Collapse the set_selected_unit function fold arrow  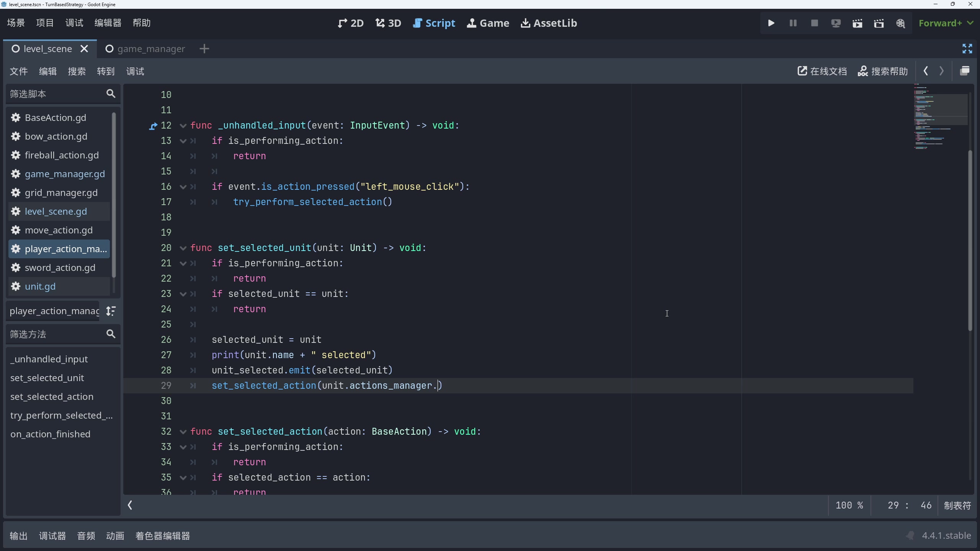point(183,248)
